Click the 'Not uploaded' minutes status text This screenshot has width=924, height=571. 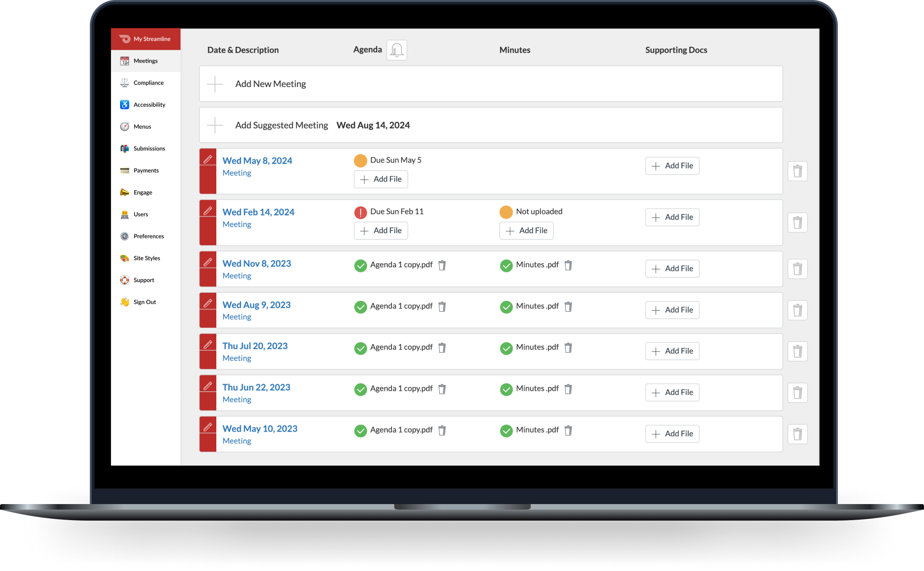tap(539, 212)
